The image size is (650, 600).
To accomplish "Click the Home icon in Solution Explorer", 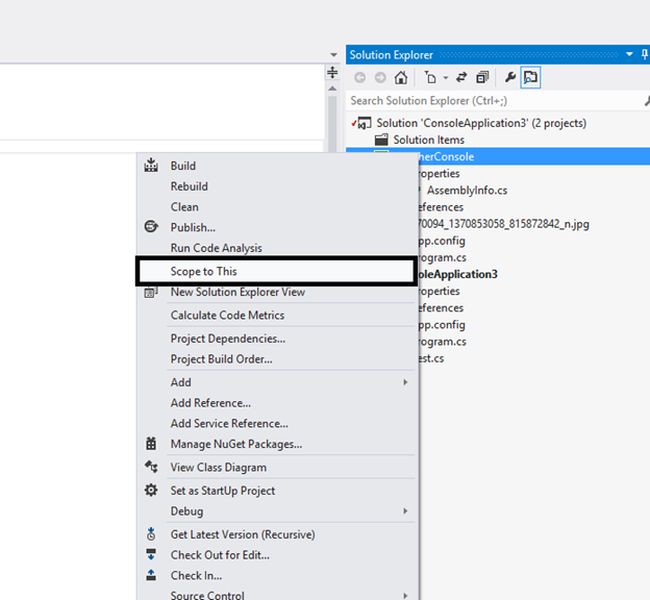I will coord(401,78).
